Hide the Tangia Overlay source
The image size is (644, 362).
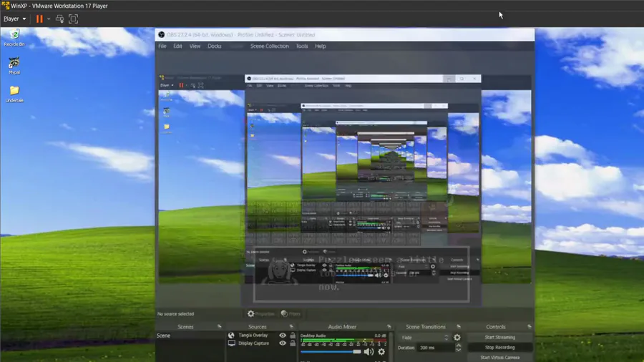pyautogui.click(x=283, y=336)
